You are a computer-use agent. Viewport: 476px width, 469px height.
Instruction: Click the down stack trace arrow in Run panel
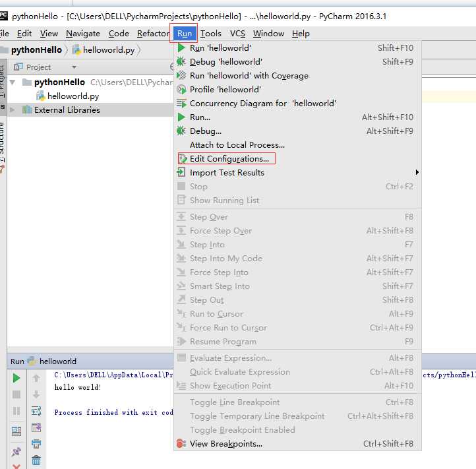[x=36, y=394]
